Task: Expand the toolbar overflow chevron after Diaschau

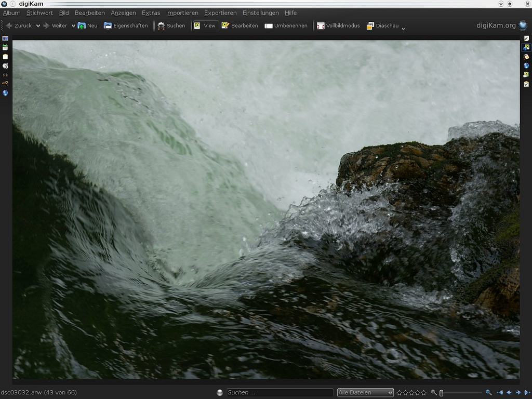Action: pyautogui.click(x=404, y=28)
